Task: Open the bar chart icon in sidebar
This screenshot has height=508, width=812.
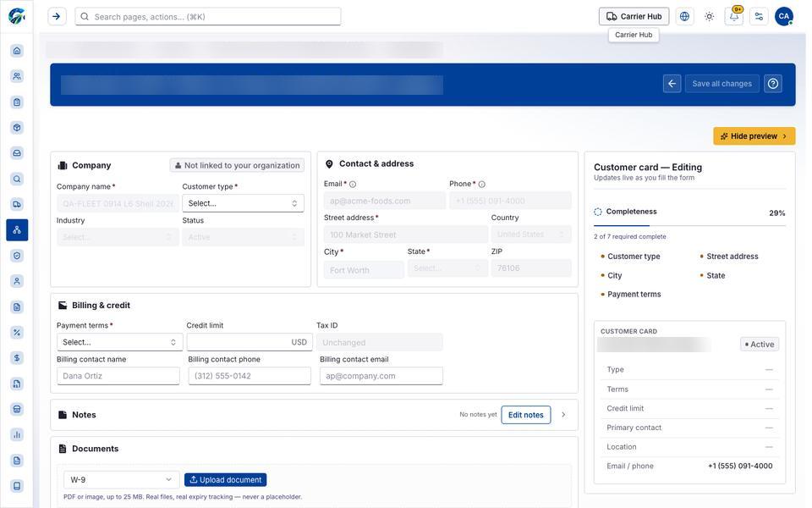Action: (17, 434)
